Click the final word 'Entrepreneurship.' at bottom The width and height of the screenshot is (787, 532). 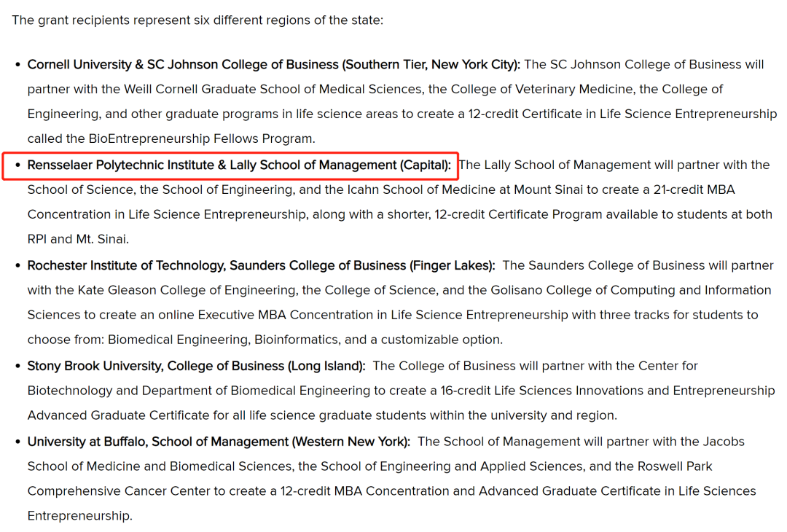80,516
